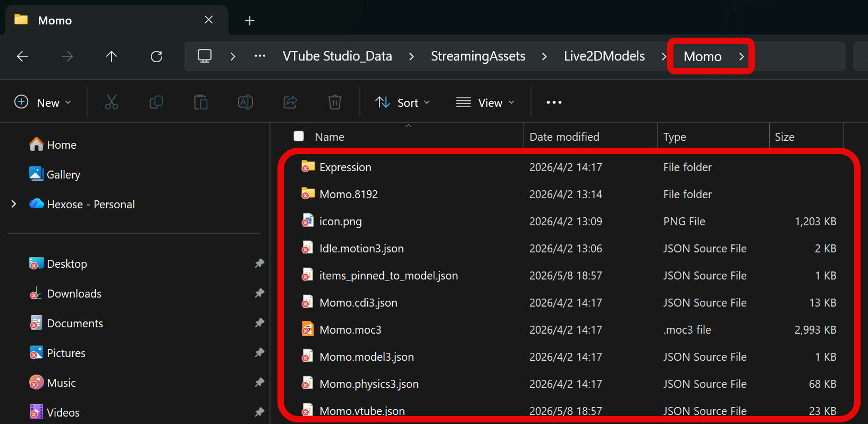The width and height of the screenshot is (868, 424).
Task: Open the See more options menu
Action: (554, 102)
